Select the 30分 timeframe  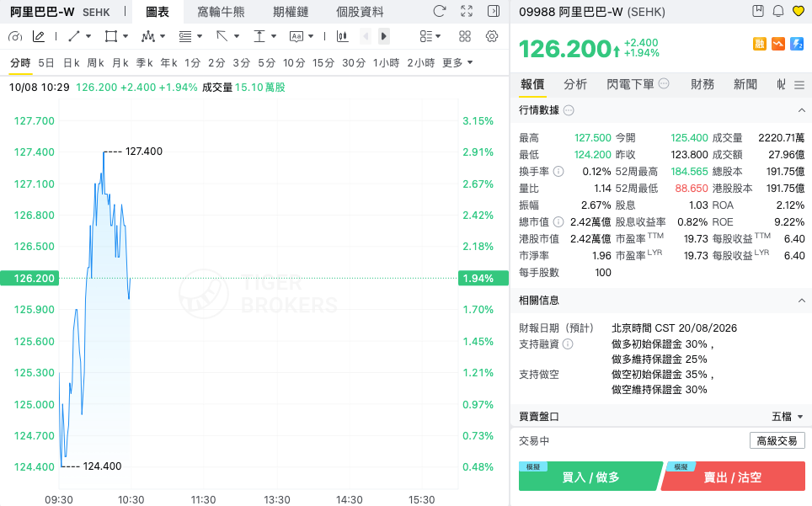(354, 62)
